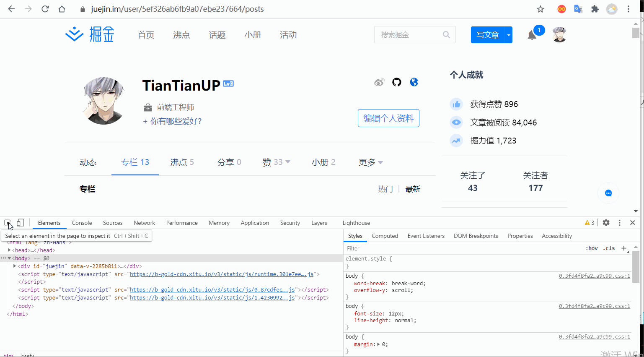
Task: Switch to the Console tab
Action: click(82, 223)
